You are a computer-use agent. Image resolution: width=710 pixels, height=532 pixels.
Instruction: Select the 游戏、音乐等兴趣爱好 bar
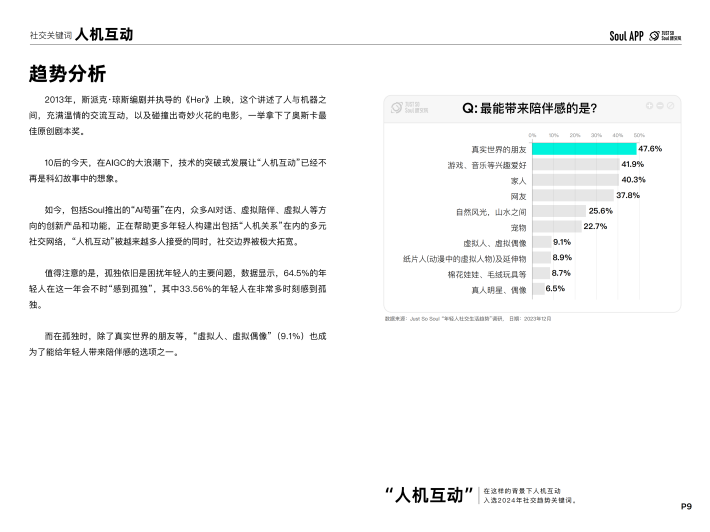[575, 164]
